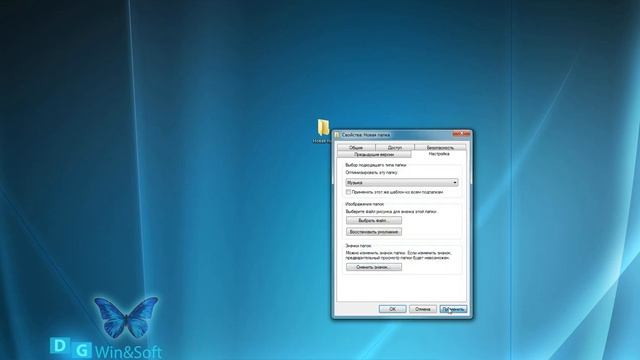The width and height of the screenshot is (640, 360).
Task: Switch to the 'Доступ' tab
Action: point(395,147)
